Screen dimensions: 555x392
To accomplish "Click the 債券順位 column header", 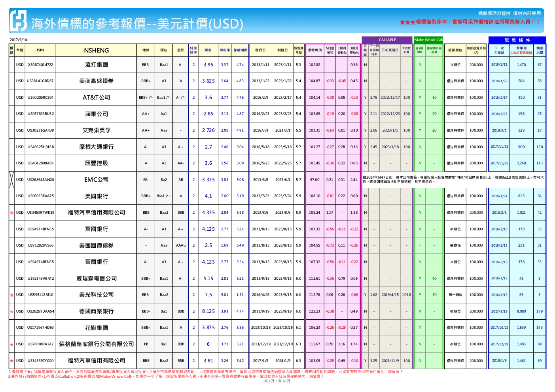I will [455, 50].
